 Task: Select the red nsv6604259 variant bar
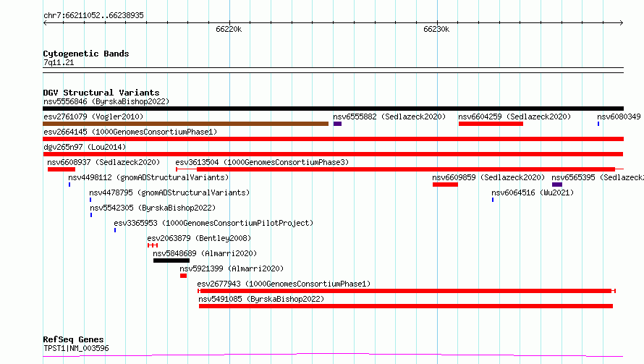pos(491,124)
